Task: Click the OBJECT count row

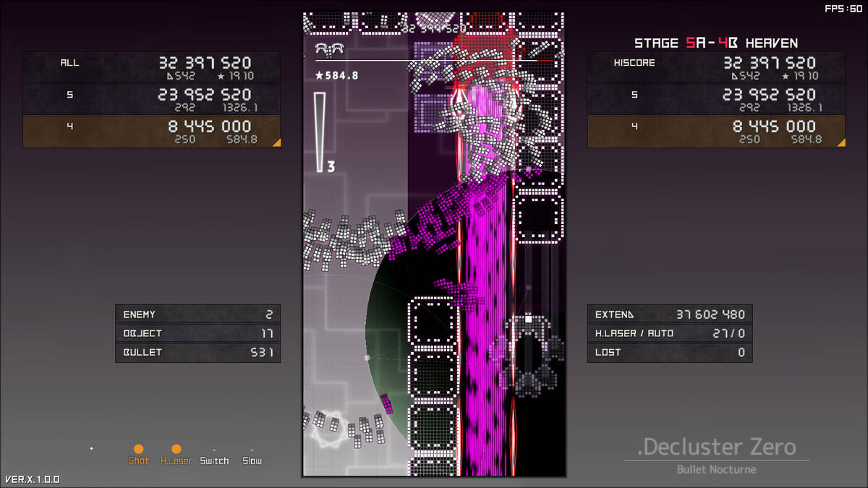Action: pos(197,333)
